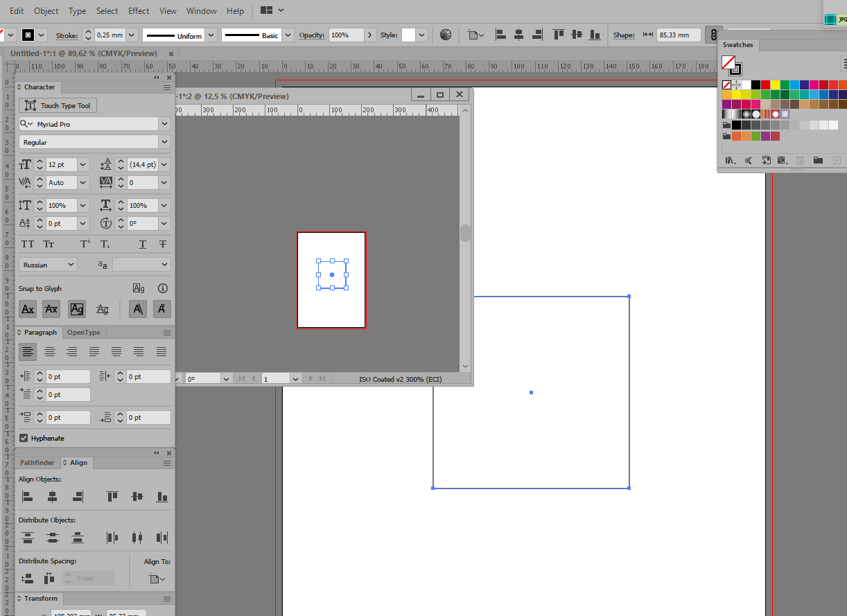Toggle Snap to Glyph proximity guides option

pos(103,309)
